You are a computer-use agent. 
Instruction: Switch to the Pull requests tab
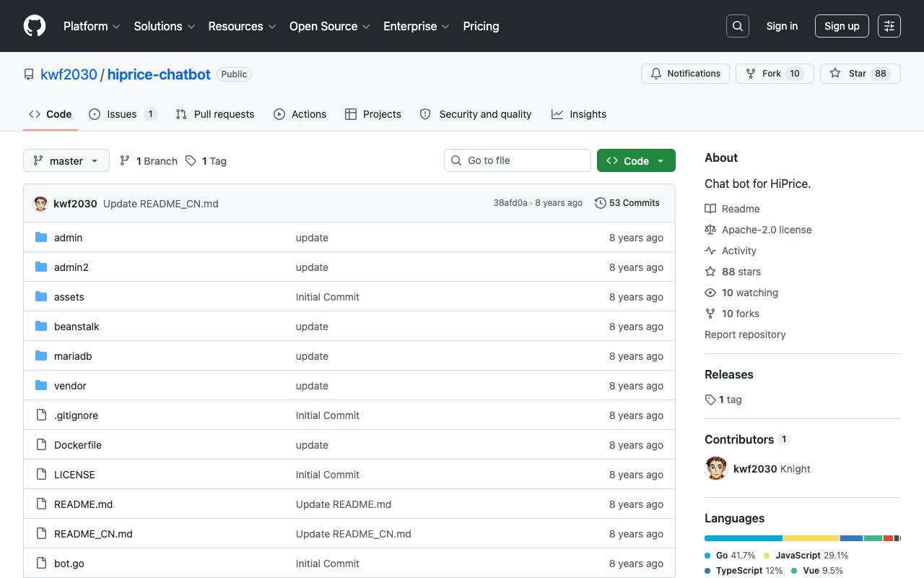[215, 114]
